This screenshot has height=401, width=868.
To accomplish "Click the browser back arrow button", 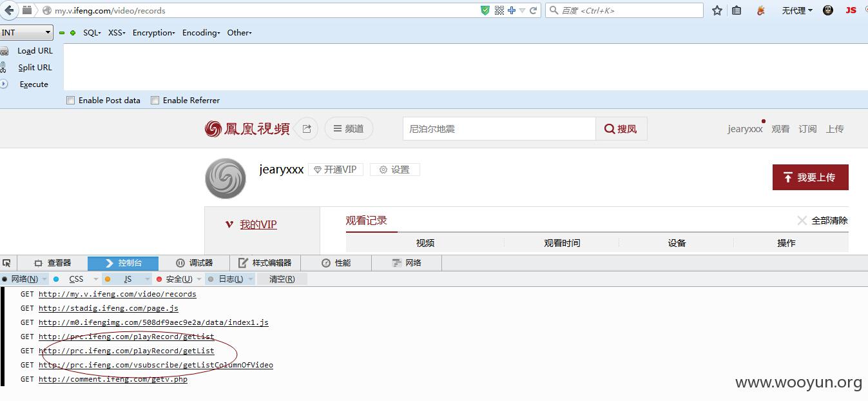I will click(x=8, y=10).
